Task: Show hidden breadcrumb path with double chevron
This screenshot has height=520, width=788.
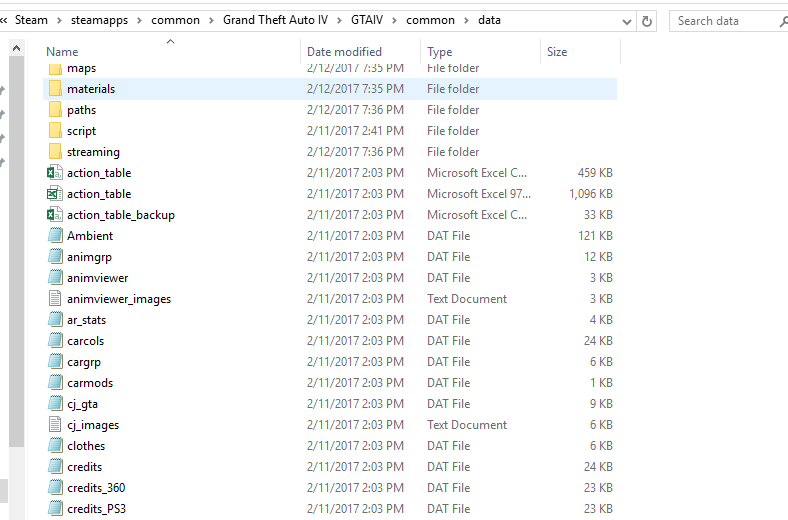Action: tap(4, 21)
